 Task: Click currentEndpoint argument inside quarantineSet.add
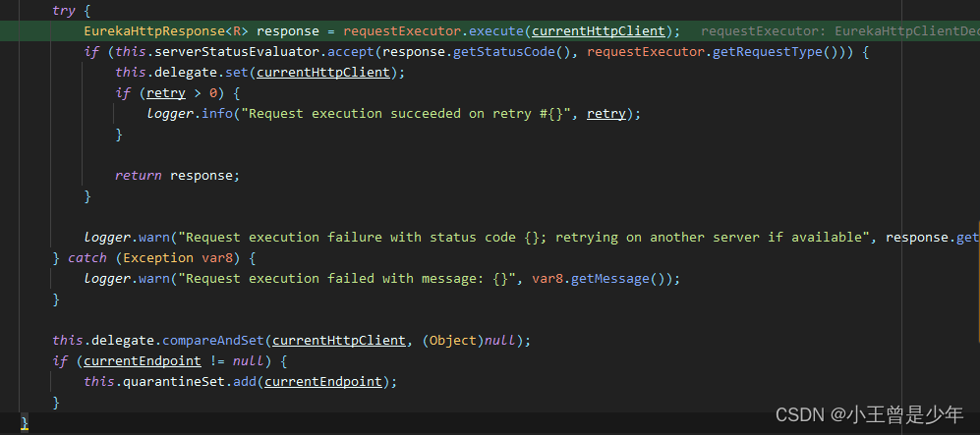pyautogui.click(x=323, y=381)
